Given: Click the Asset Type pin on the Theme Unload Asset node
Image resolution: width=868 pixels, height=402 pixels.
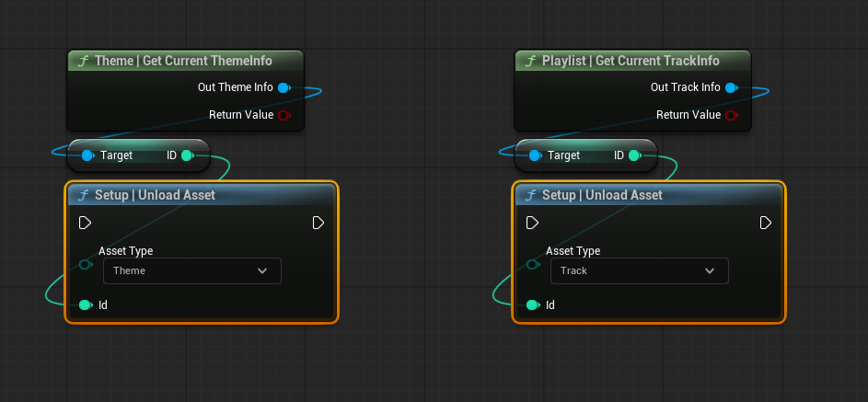Looking at the screenshot, I should (x=85, y=264).
